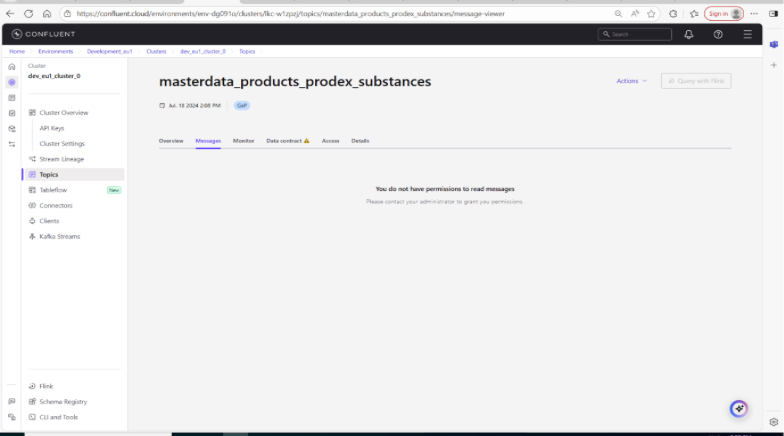This screenshot has height=436, width=784.
Task: Click the browser back arrow
Action: click(x=10, y=14)
